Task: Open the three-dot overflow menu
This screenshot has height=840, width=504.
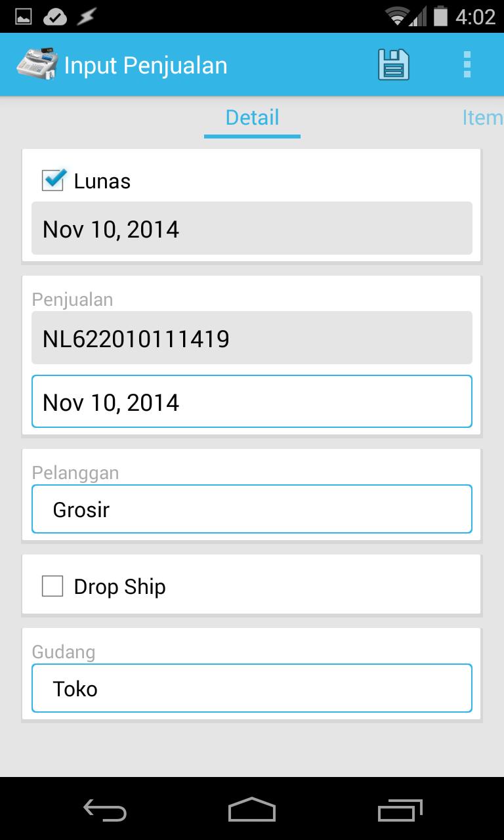Action: 467,65
